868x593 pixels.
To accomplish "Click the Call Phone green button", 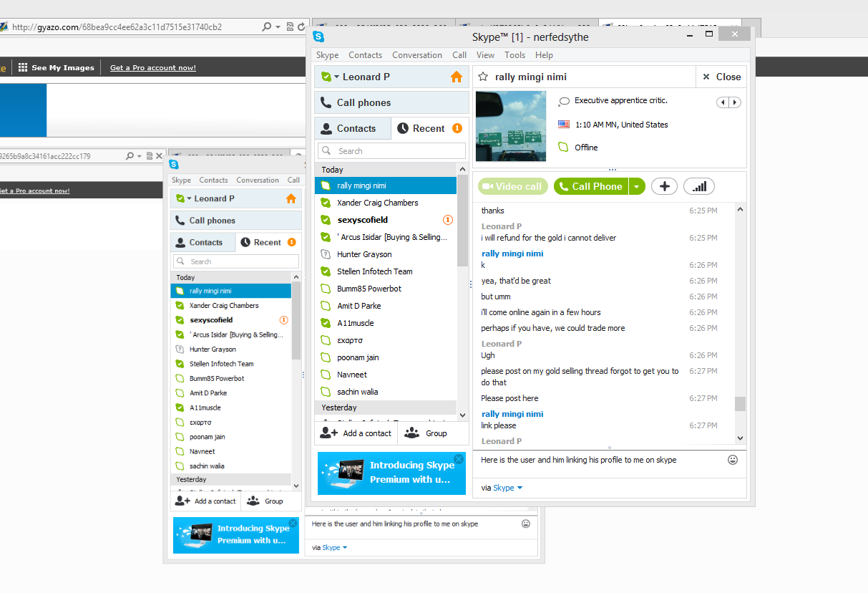I will click(591, 186).
